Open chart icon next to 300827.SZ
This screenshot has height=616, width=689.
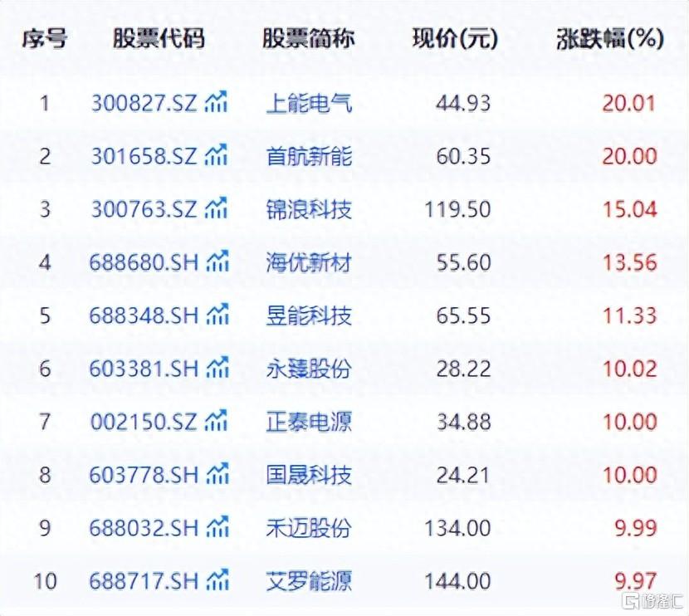216,101
